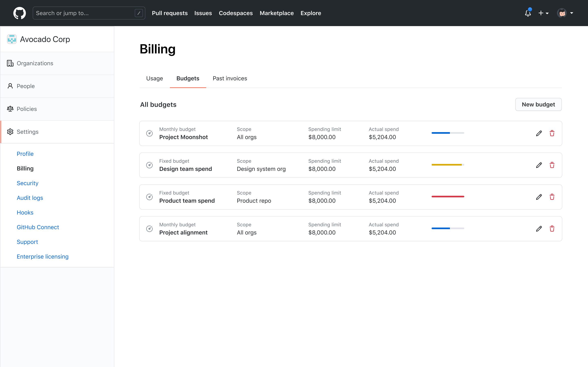Delete Design team spend via trash icon

pyautogui.click(x=552, y=165)
